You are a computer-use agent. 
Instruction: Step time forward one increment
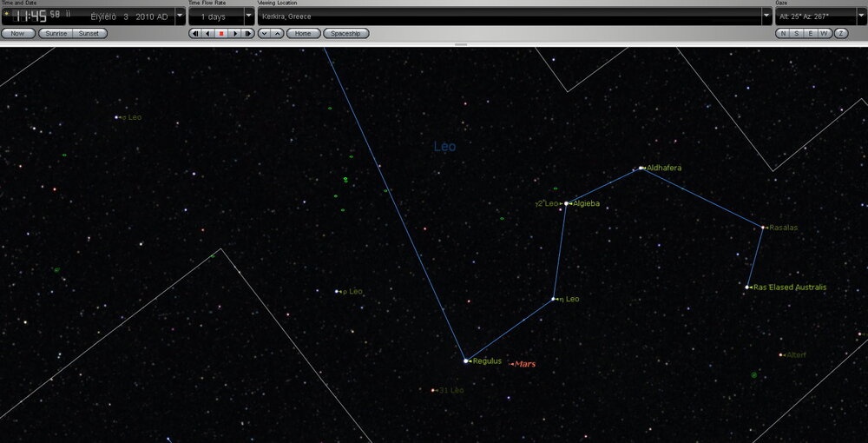(x=248, y=34)
